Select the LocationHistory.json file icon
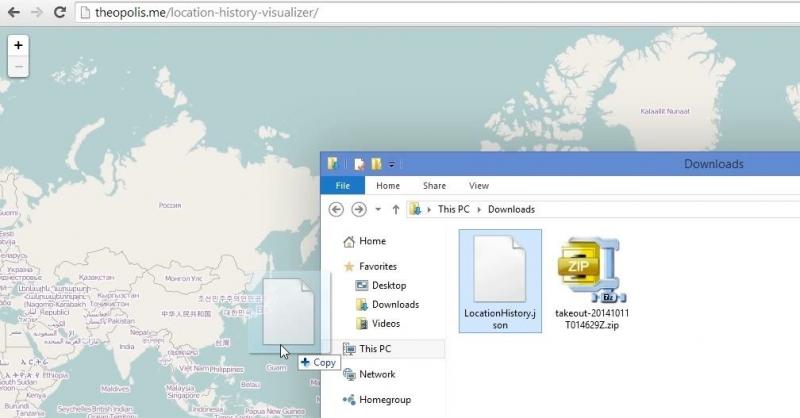Screen dimensions: 800x418 point(499,268)
